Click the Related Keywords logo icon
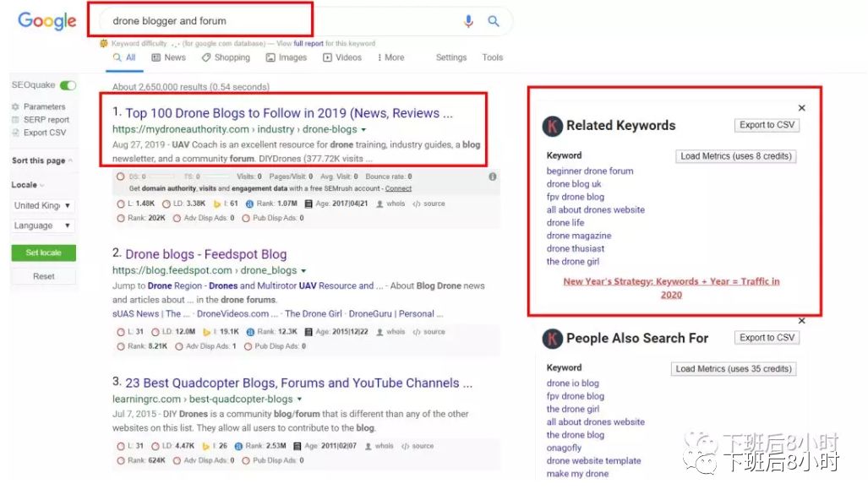 [553, 126]
